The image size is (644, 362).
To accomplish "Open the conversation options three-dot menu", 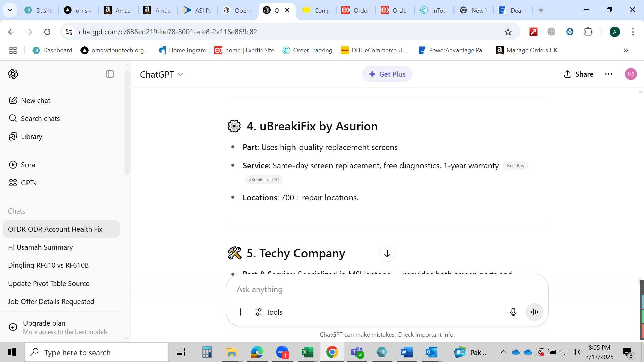I will (609, 74).
